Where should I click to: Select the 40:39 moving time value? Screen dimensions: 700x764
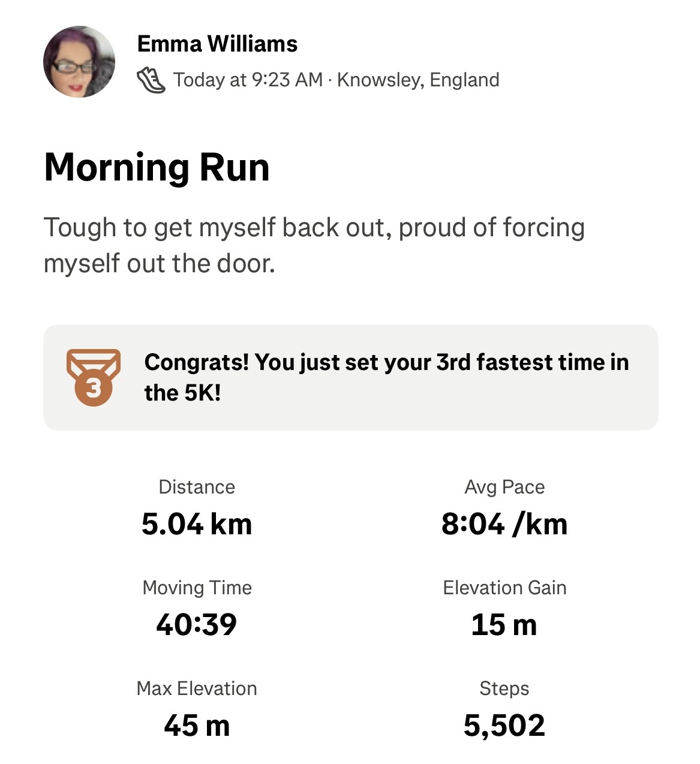pyautogui.click(x=197, y=625)
